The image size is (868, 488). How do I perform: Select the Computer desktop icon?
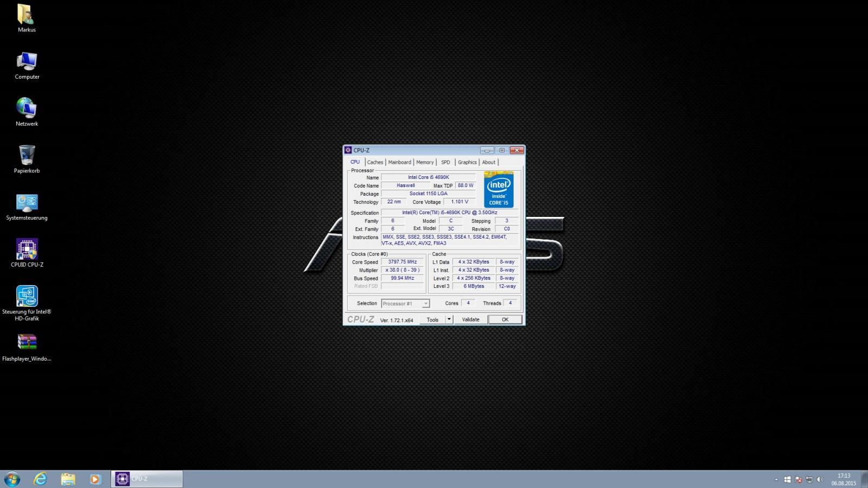(27, 66)
